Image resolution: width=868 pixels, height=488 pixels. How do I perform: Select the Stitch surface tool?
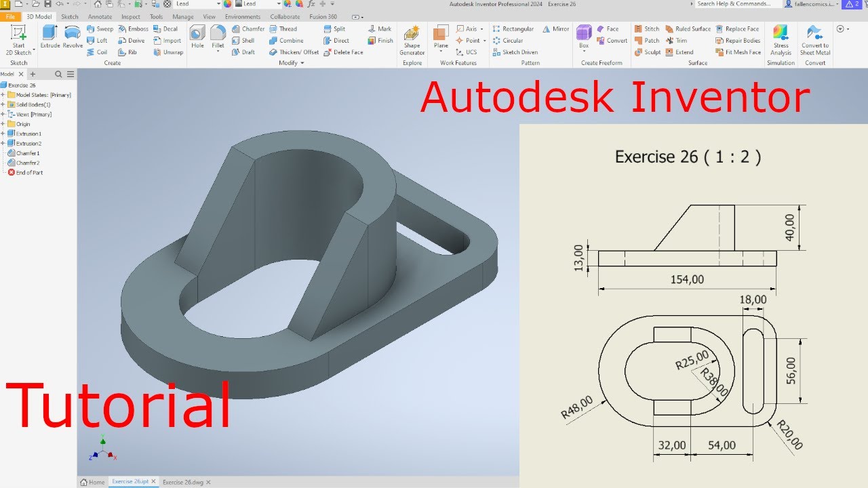click(647, 29)
